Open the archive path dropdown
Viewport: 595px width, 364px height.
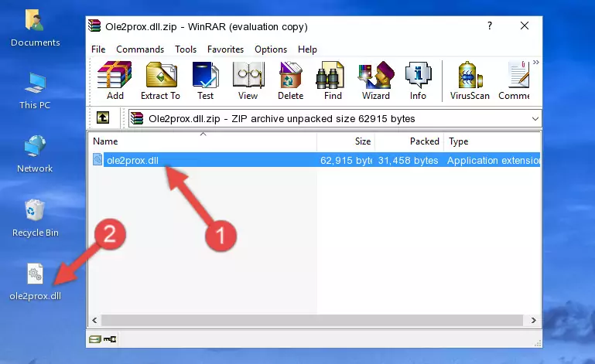coord(535,119)
